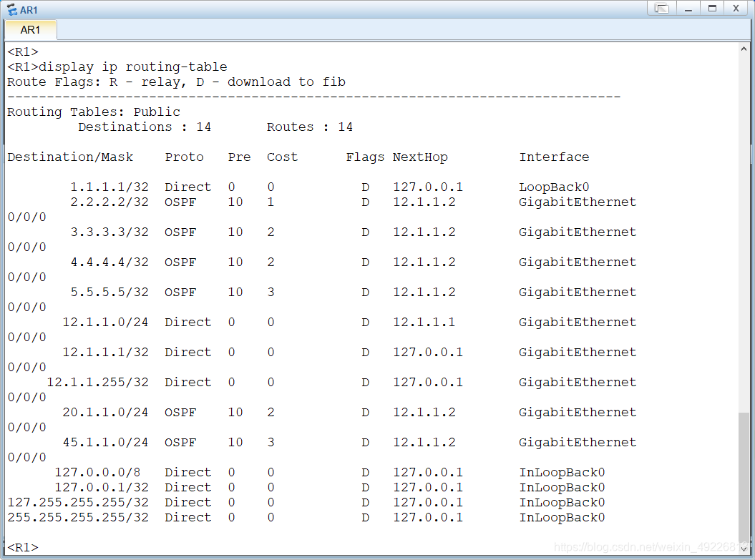Click the vertical scrollbar thumb
This screenshot has height=560, width=755.
[744, 477]
